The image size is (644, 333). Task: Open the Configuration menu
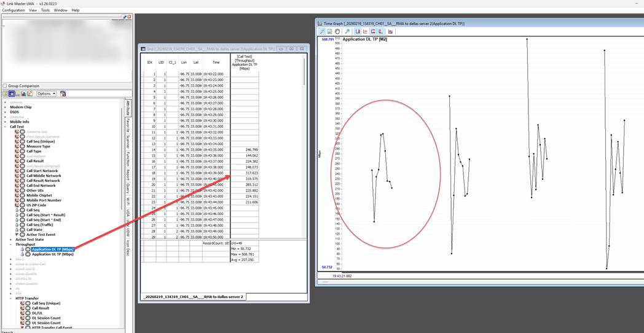point(13,10)
